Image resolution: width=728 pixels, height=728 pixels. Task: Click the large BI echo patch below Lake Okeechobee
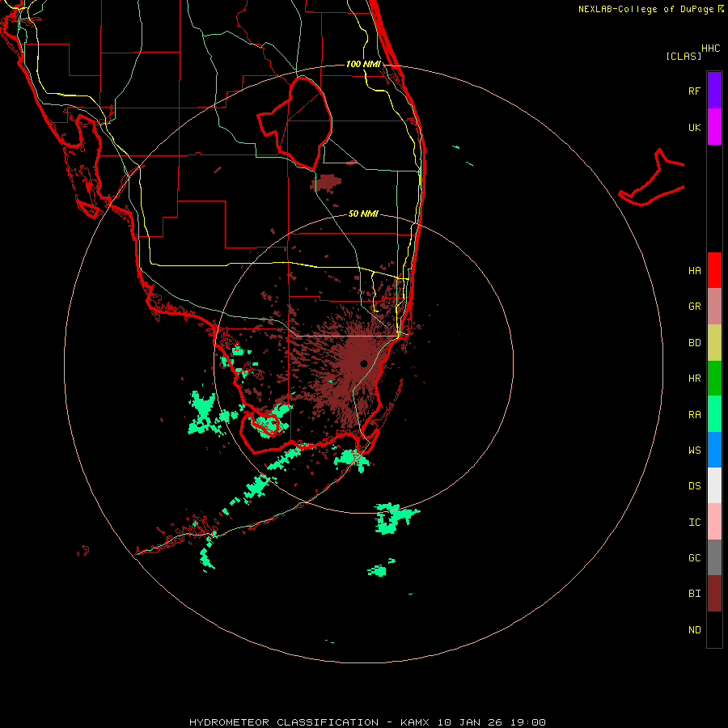(326, 183)
